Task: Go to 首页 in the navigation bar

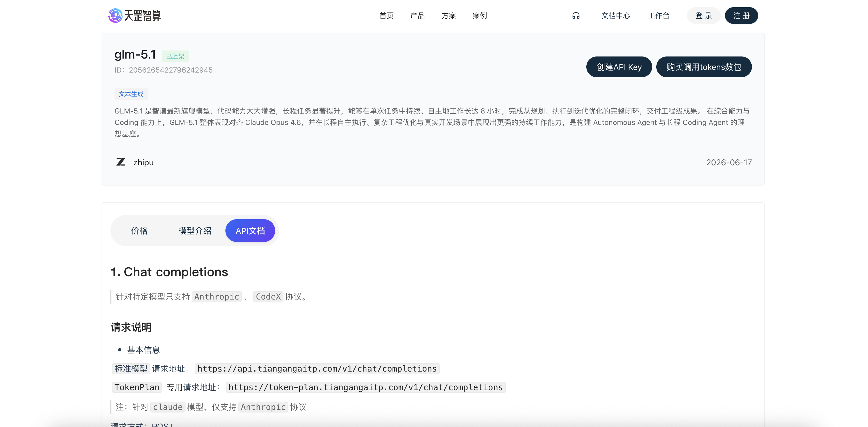Action: pos(386,16)
